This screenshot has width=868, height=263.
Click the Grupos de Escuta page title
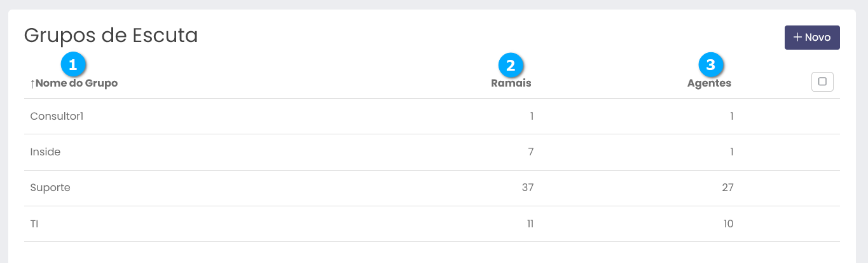(x=111, y=36)
